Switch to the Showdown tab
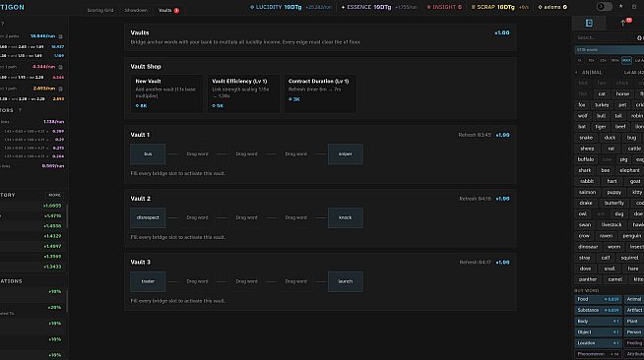644x360 pixels. [x=136, y=10]
